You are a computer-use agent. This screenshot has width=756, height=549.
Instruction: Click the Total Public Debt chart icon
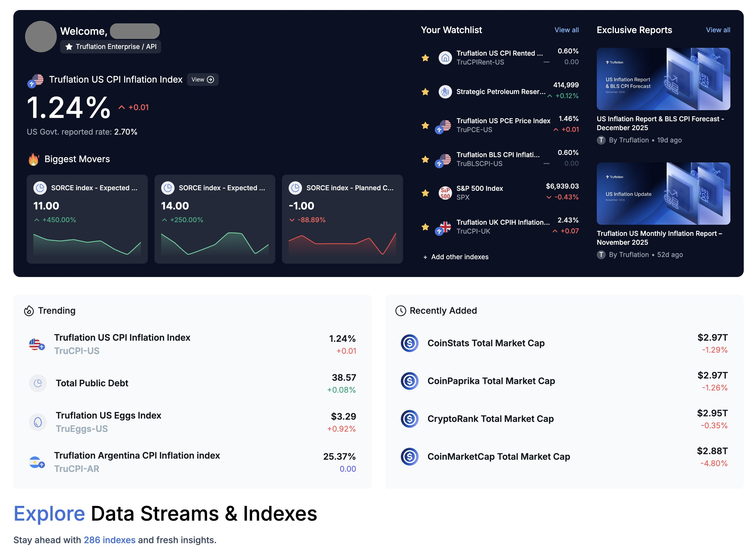(38, 383)
